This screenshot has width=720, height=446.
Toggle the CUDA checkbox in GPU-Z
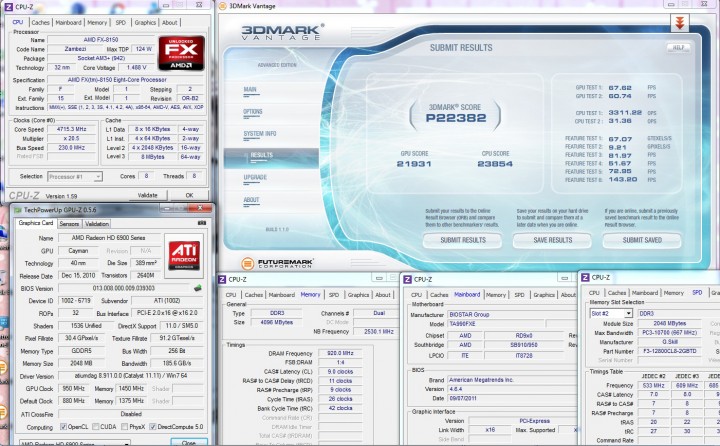96,427
